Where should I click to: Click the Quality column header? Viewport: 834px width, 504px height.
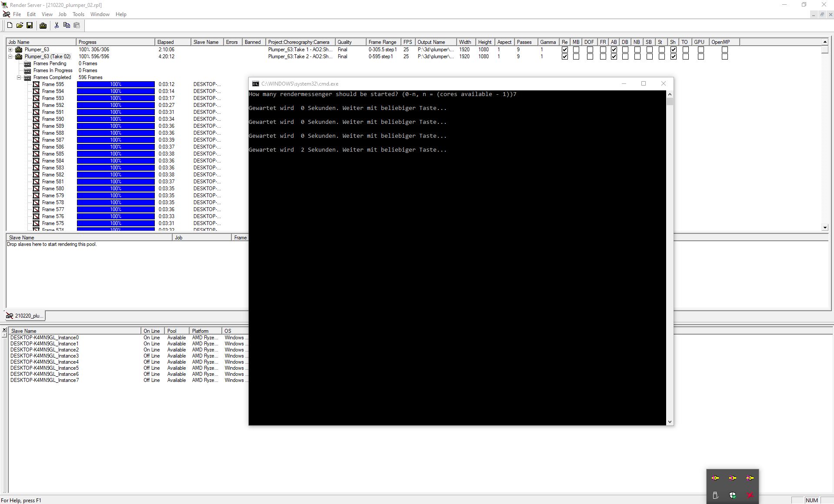point(350,42)
